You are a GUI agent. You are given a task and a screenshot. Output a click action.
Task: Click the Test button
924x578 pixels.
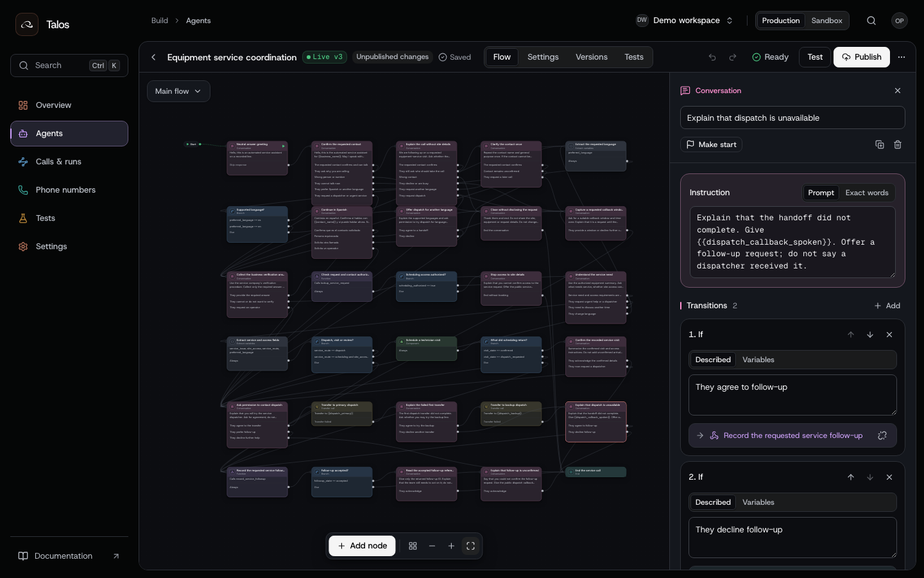815,57
